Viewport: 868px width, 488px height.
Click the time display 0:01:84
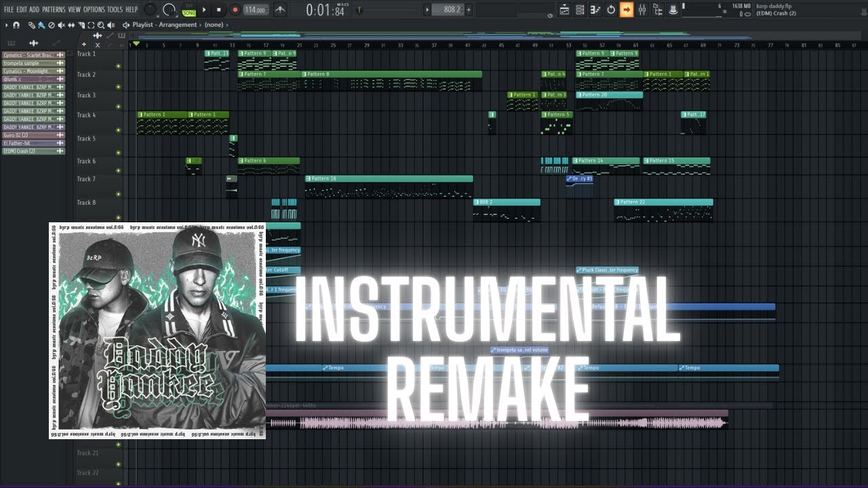pyautogui.click(x=325, y=9)
